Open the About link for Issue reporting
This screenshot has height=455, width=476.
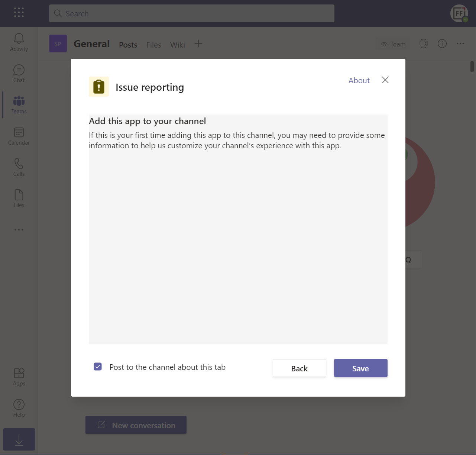pos(359,81)
